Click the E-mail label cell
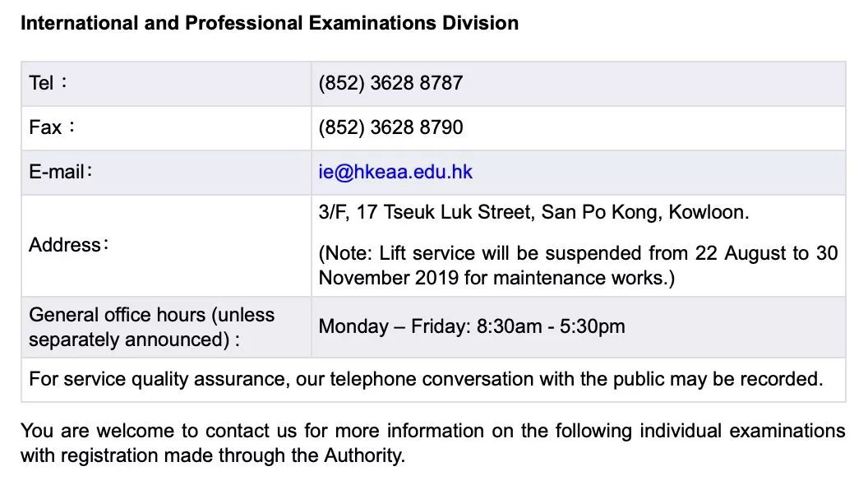Image resolution: width=868 pixels, height=485 pixels. coord(166,172)
